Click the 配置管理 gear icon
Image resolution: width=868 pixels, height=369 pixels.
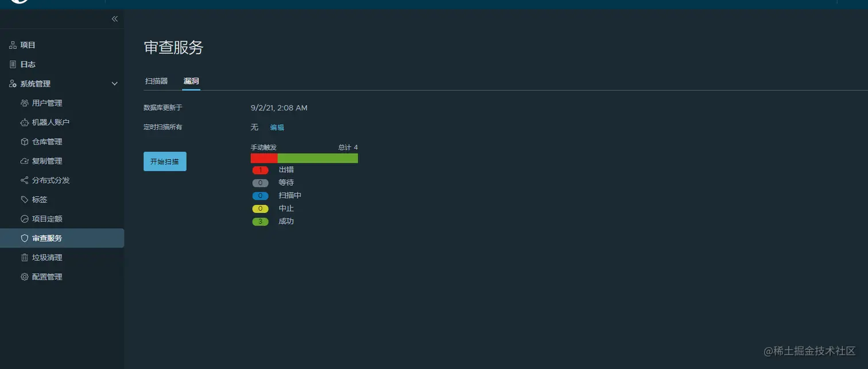[x=24, y=276]
